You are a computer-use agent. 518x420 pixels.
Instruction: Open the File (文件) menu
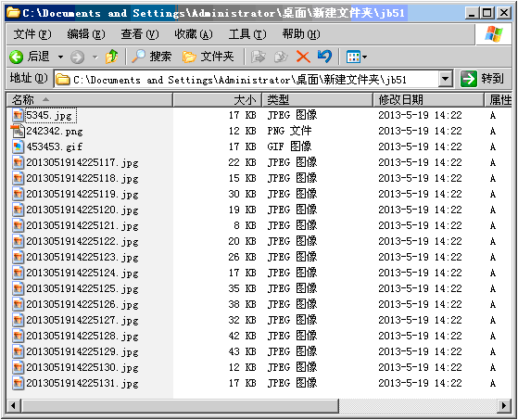point(32,34)
